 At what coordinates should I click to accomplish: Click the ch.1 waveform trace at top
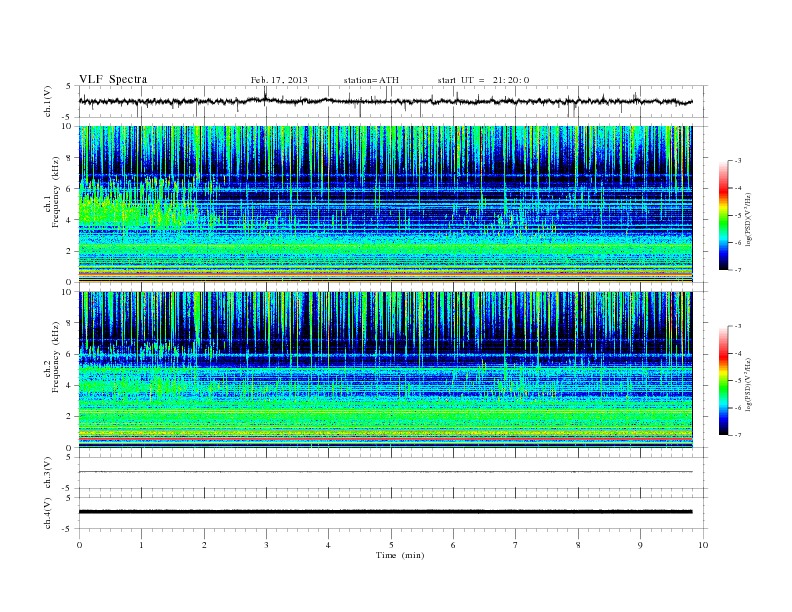click(385, 101)
